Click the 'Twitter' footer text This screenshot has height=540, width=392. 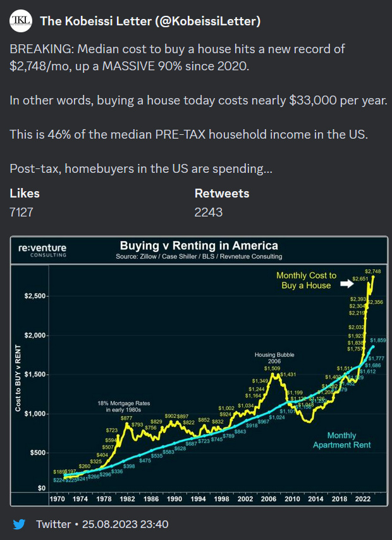pos(54,524)
